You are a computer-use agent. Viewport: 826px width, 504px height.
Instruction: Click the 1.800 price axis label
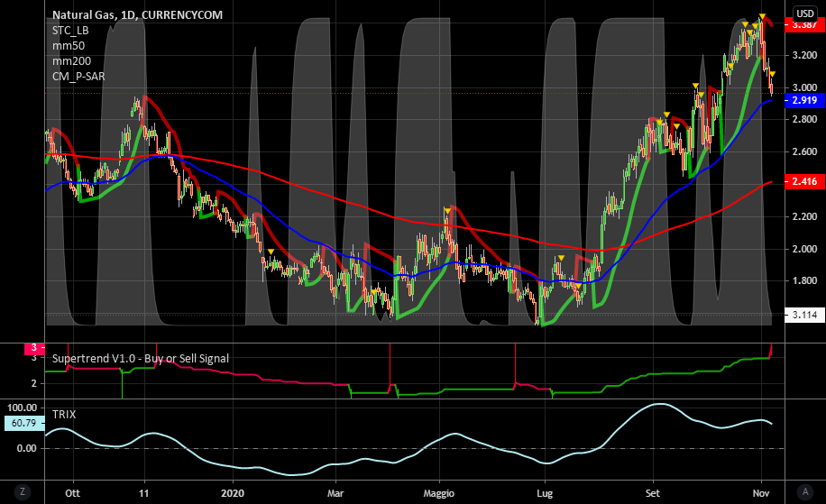click(x=804, y=280)
